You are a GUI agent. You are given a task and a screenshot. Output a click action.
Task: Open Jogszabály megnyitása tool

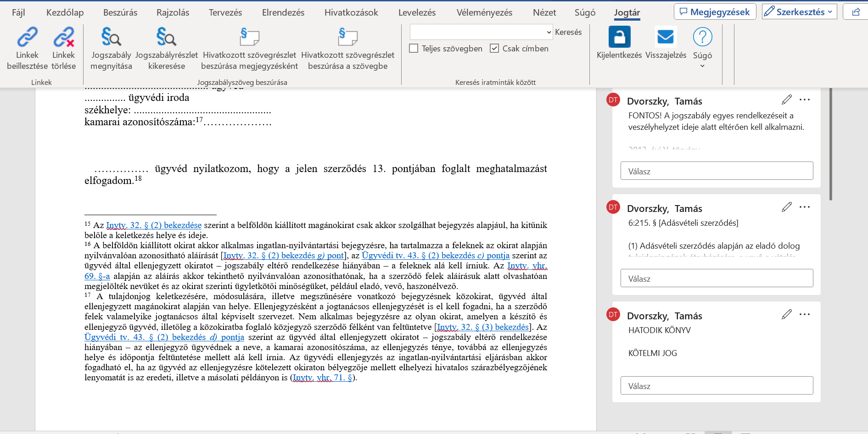[111, 38]
